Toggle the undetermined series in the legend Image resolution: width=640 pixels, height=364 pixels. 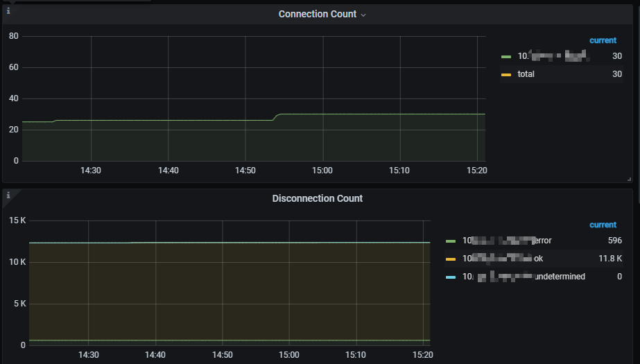[x=524, y=277]
